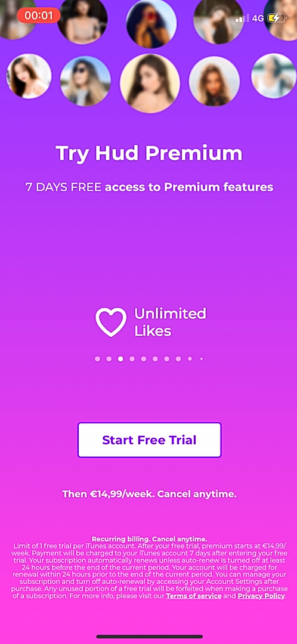
Task: Open the Terms of service link
Action: point(194,596)
